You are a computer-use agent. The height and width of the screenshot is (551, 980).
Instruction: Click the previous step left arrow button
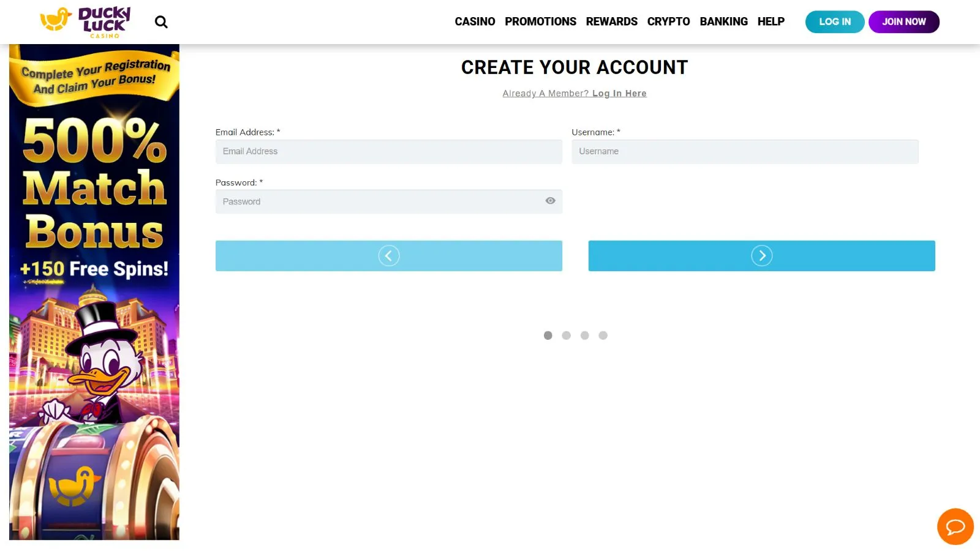tap(388, 256)
